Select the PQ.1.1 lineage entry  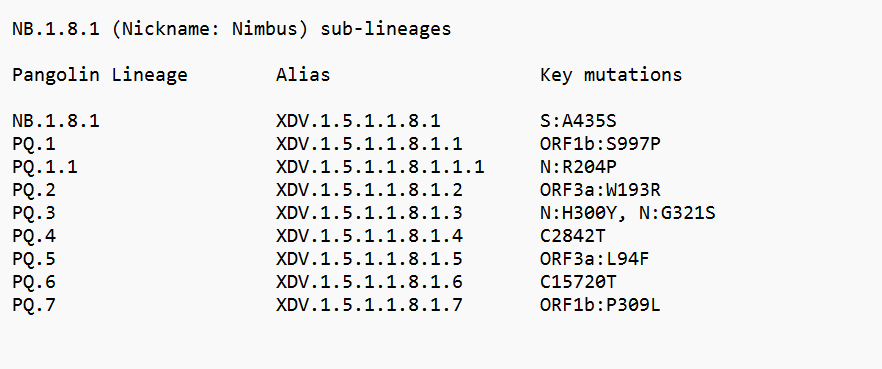44,167
